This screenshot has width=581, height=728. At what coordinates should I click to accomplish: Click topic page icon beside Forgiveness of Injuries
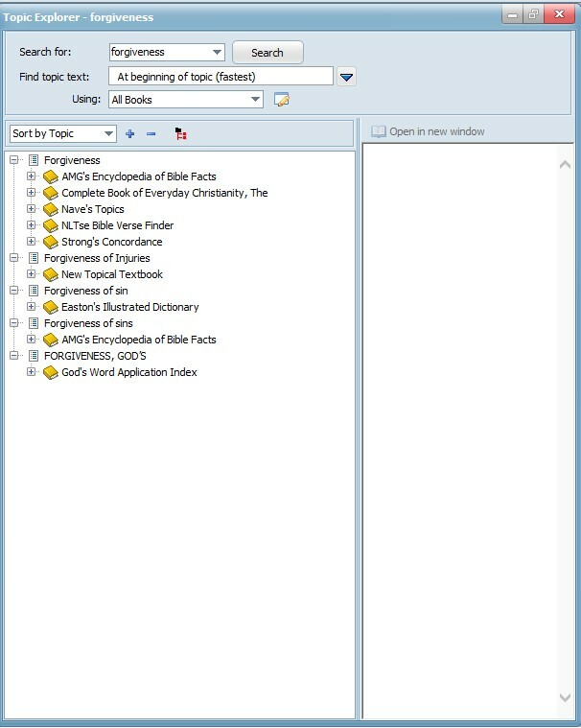[x=34, y=258]
